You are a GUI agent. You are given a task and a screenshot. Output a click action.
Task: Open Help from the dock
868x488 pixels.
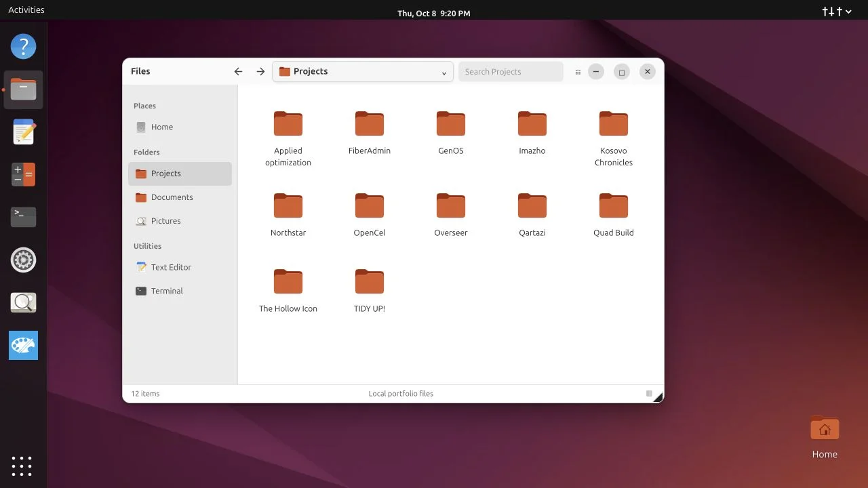[23, 47]
